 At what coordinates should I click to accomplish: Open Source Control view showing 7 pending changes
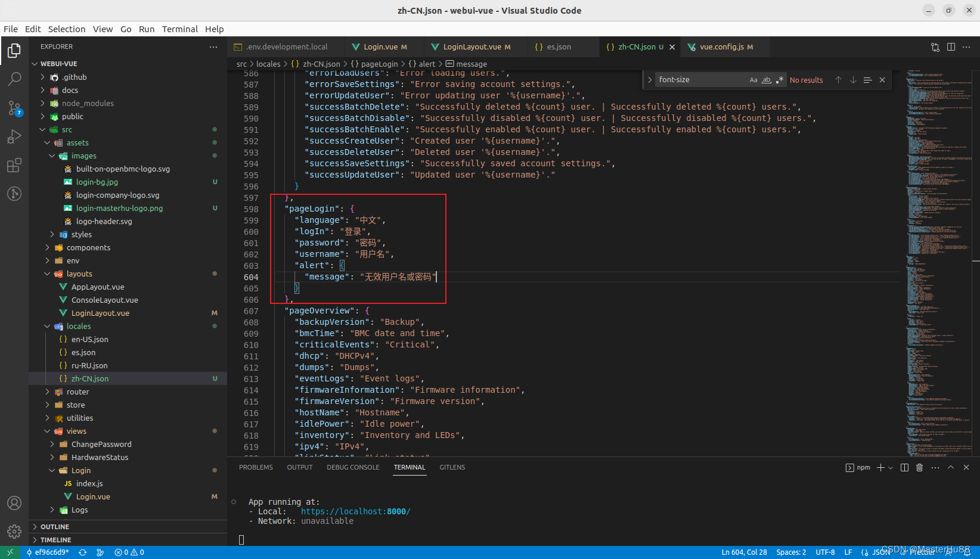click(14, 108)
